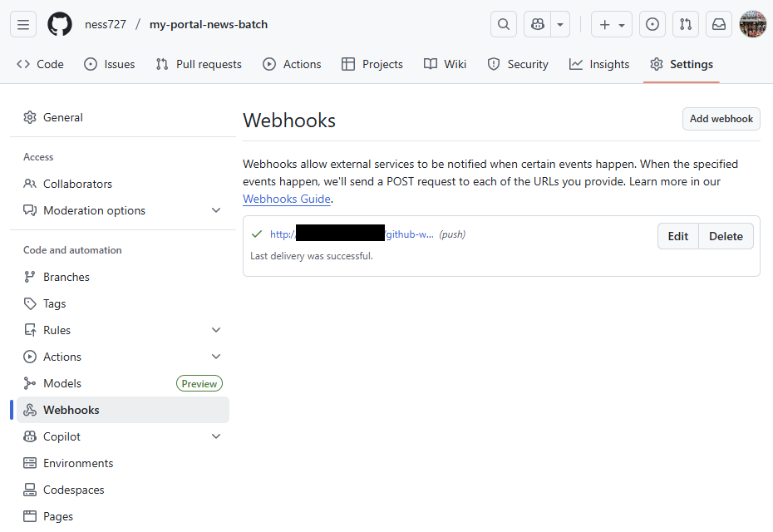Click the Rules sidebar item
This screenshot has width=773, height=532.
click(x=123, y=330)
